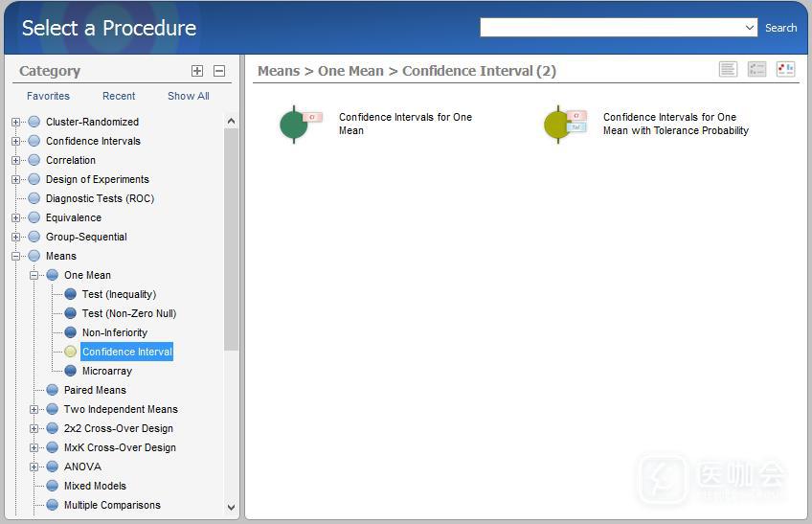Expand all categories with the plus icon
Screen dimensions: 812x524
point(197,71)
